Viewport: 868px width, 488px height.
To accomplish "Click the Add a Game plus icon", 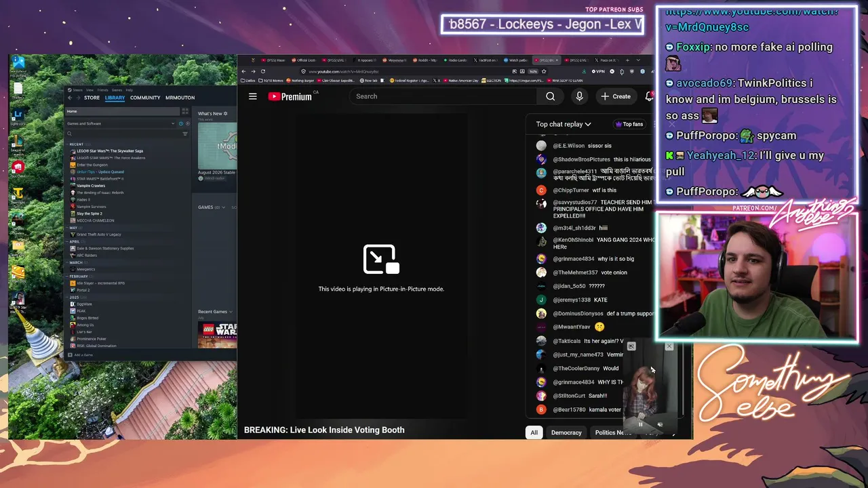I will tap(70, 354).
